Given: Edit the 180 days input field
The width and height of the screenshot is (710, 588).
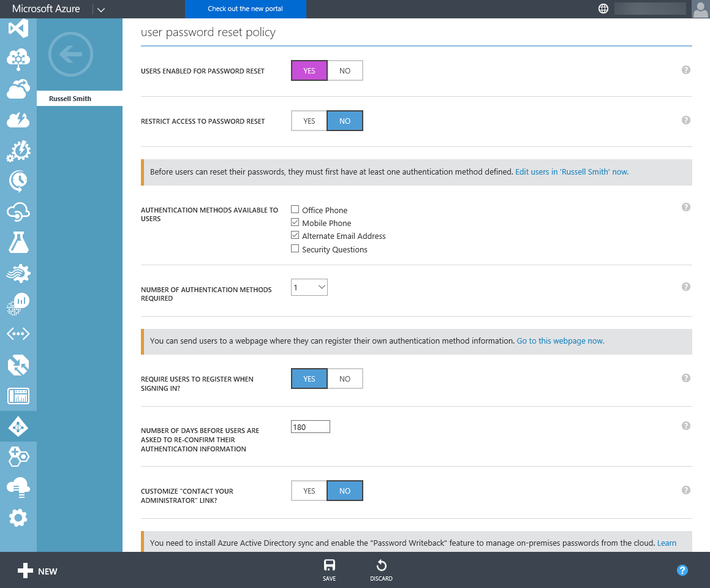Looking at the screenshot, I should tap(311, 427).
